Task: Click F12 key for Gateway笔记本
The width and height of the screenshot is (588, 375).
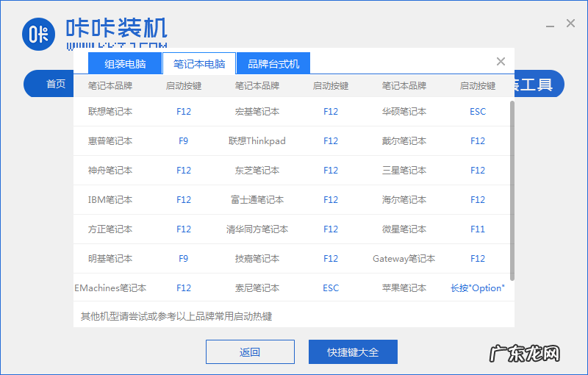Action: [478, 259]
